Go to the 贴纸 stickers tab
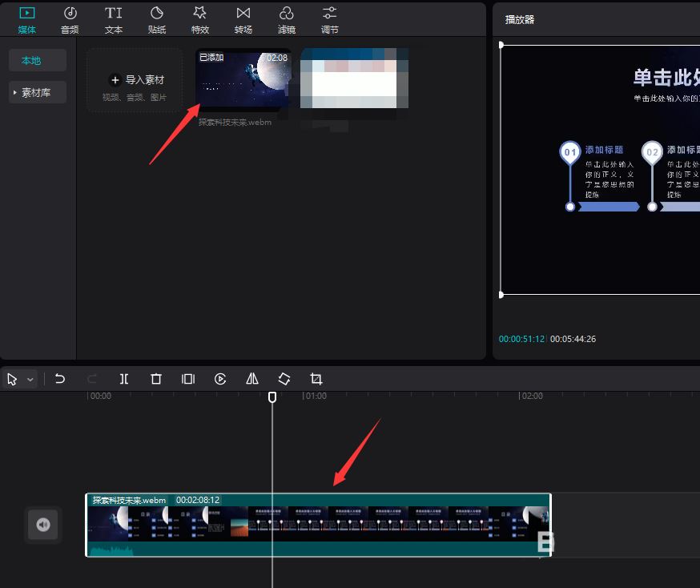Screen dimensions: 700x588 (157, 20)
